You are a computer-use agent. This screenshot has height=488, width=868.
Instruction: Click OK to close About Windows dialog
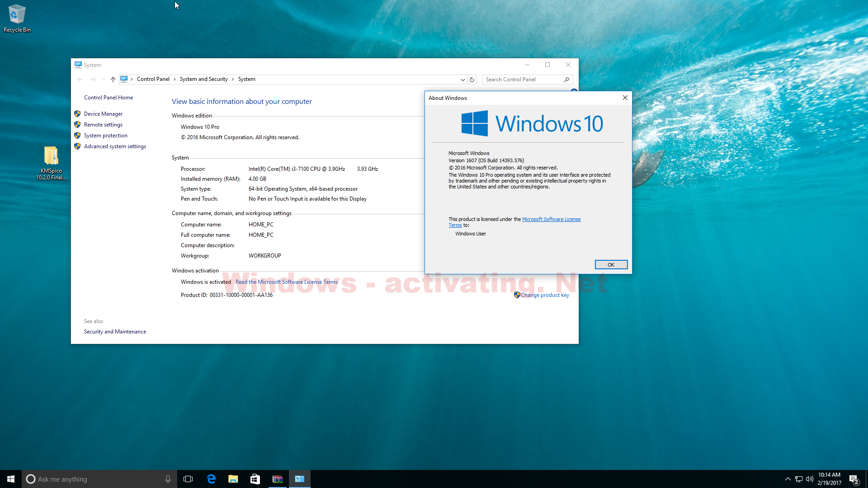(x=610, y=264)
